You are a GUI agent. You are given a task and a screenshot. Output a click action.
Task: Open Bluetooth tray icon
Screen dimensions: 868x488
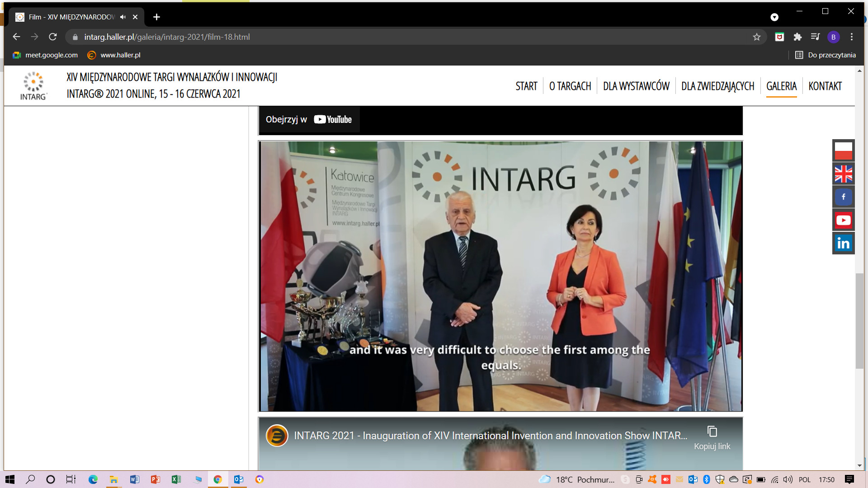click(x=707, y=479)
